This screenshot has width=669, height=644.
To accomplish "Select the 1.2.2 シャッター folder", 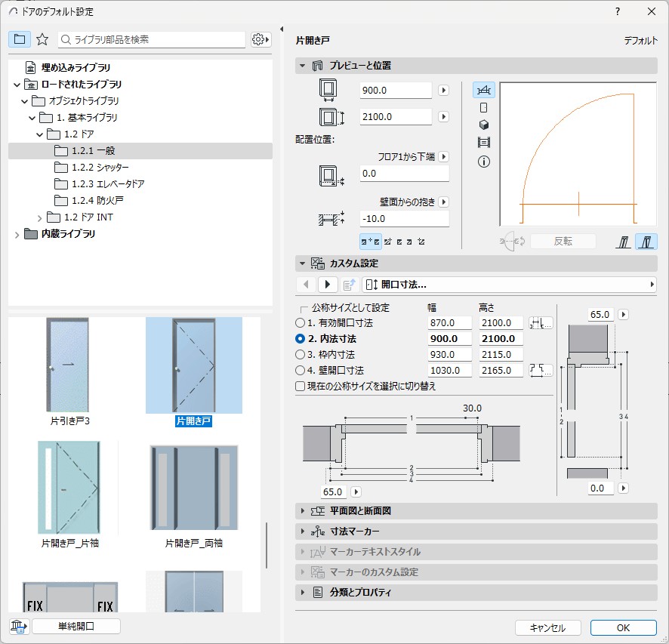I will 100,168.
